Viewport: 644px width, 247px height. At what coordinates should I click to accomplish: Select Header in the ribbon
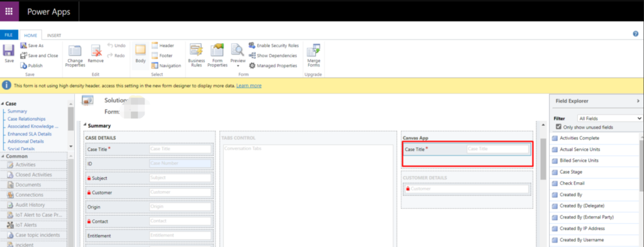[163, 45]
